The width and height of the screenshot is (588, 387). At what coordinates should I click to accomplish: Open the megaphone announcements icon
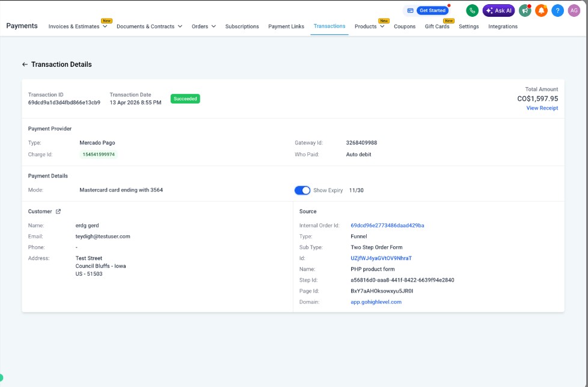[525, 10]
